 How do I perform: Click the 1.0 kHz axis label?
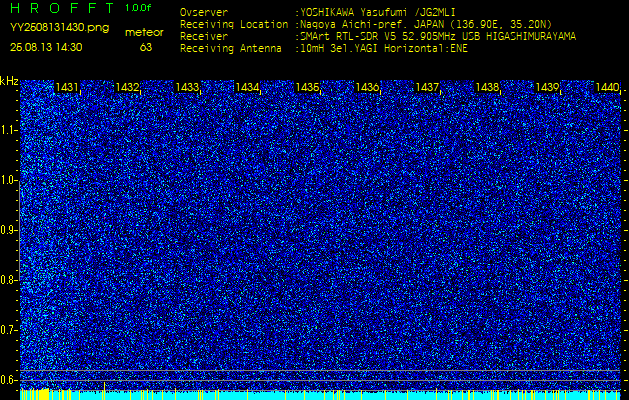[7, 180]
